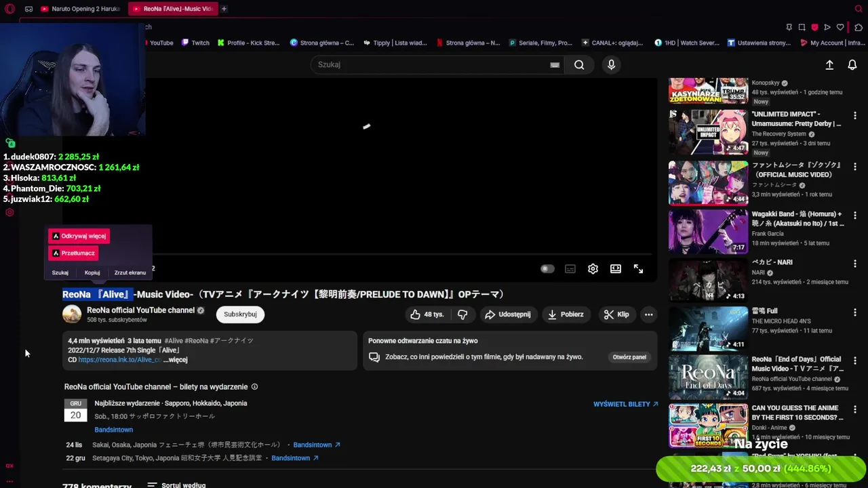
Task: Dislike the video
Action: [x=462, y=314]
